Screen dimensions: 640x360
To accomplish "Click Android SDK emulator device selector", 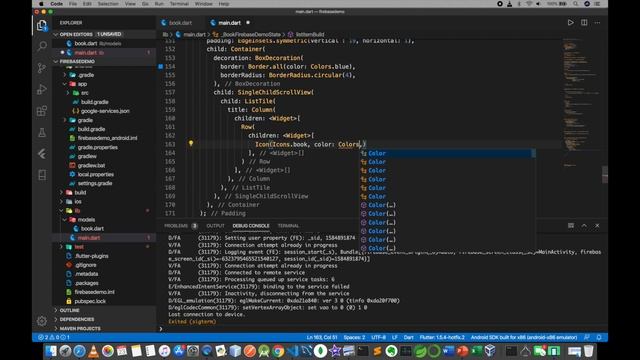I will coord(524,338).
